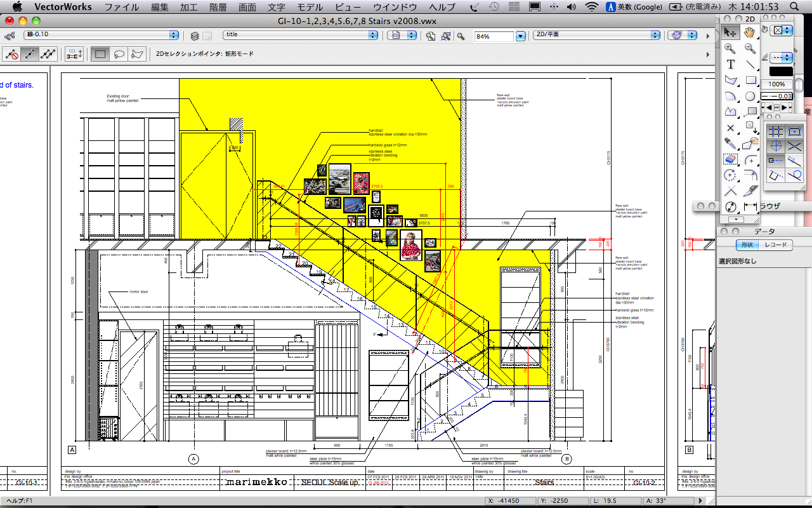Screen dimensions: 812x508
Task: Switch to the レコード tab
Action: click(775, 245)
